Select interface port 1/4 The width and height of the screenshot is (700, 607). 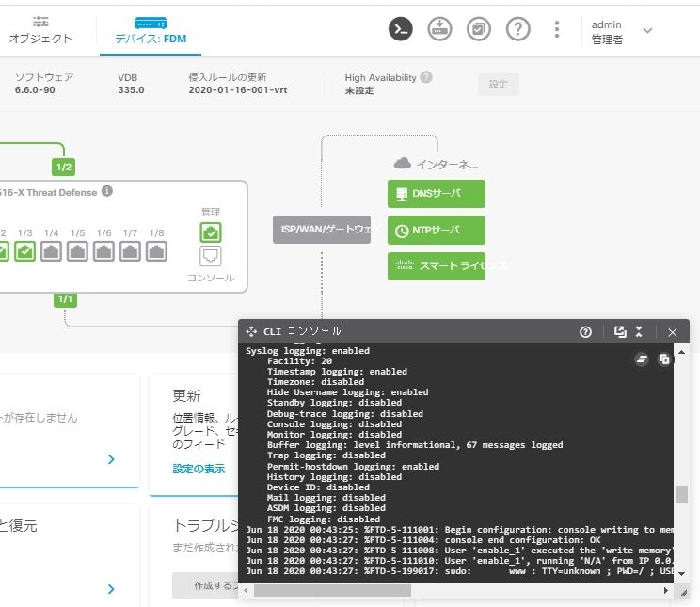click(52, 251)
